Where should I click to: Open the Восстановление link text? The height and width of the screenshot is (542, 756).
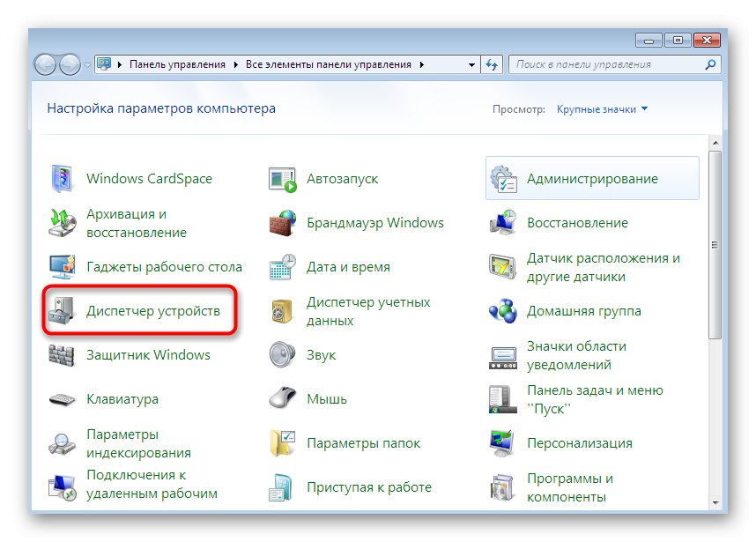(x=577, y=223)
